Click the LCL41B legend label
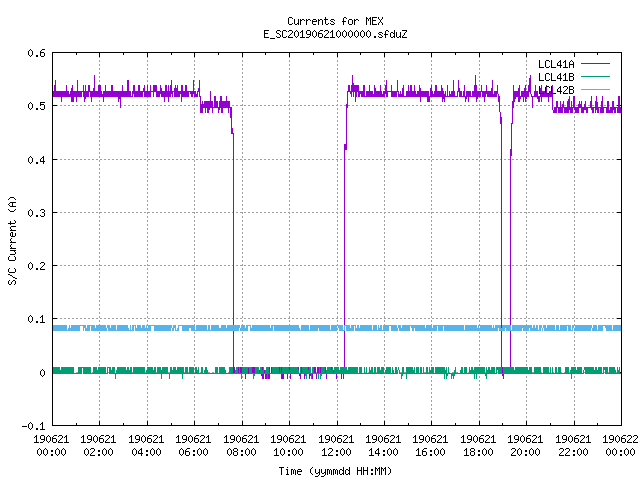This screenshot has width=640, height=480. tap(556, 77)
